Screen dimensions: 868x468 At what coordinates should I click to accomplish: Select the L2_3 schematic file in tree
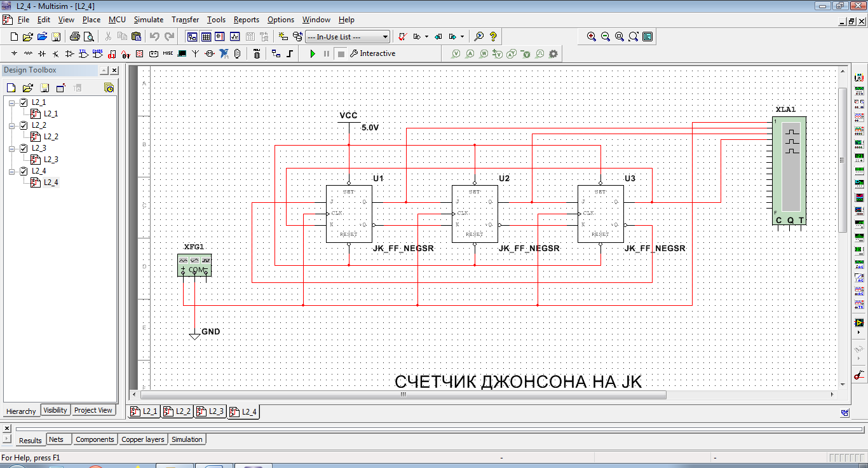pos(51,160)
